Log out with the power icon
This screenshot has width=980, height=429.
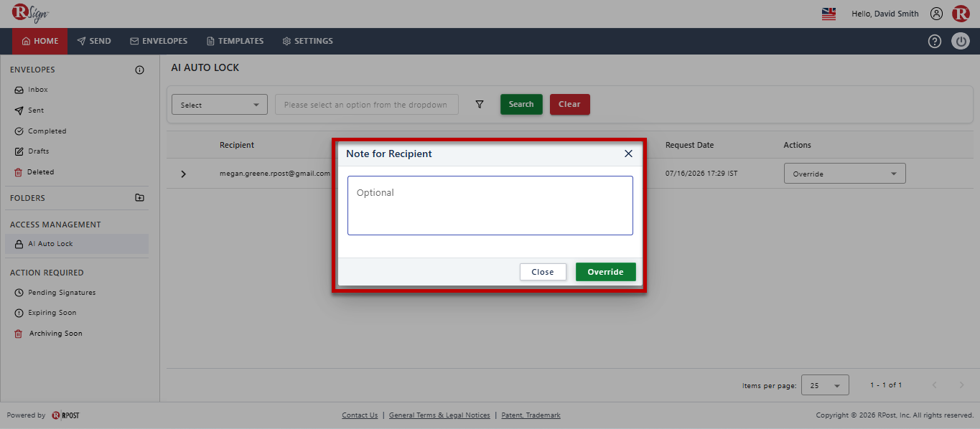[961, 41]
